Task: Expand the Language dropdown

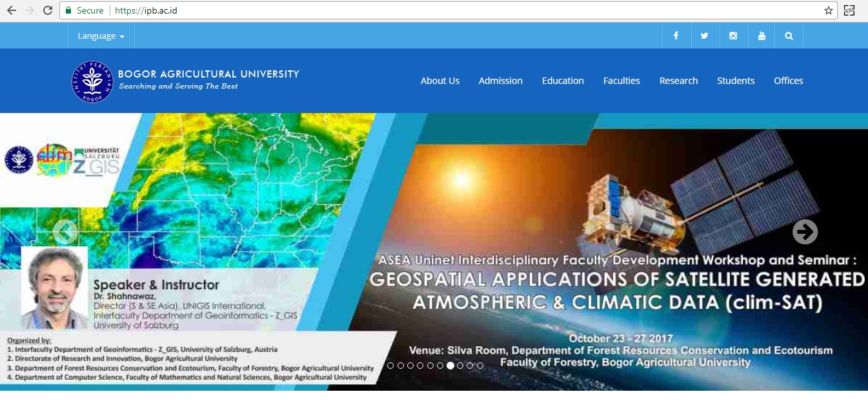Action: 101,36
